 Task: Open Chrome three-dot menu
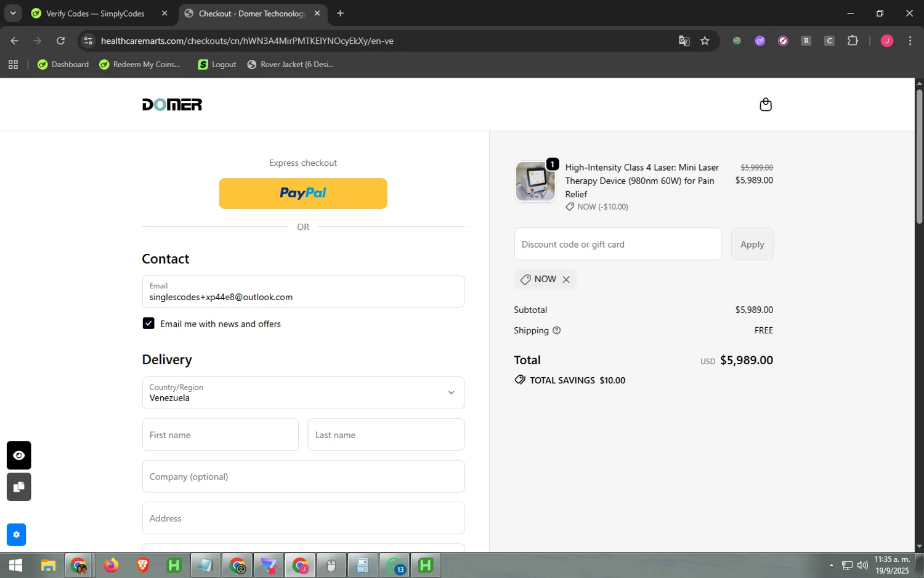[x=910, y=41]
